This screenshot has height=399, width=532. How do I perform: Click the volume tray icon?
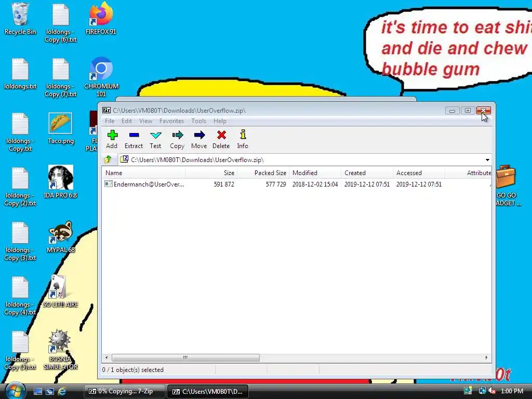[492, 391]
